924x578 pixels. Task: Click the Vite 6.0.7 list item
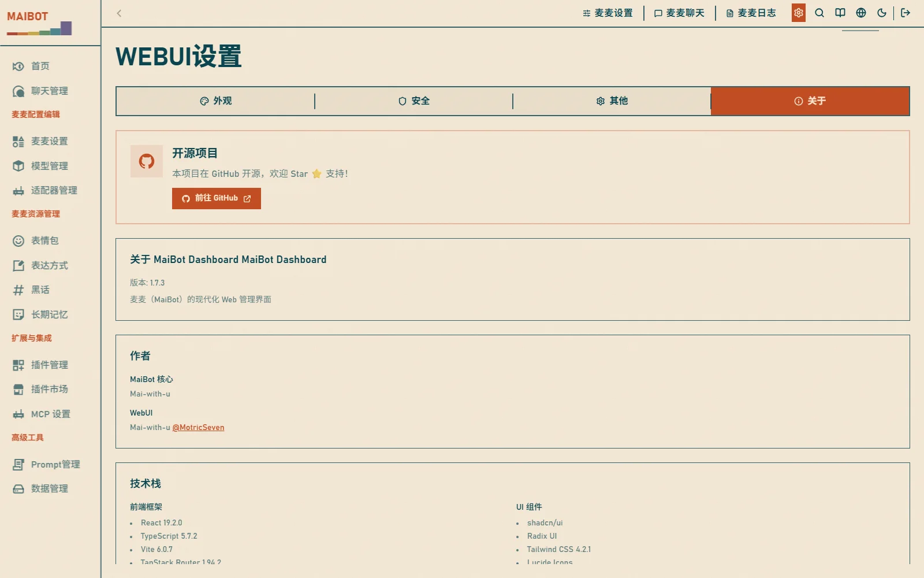(x=157, y=549)
